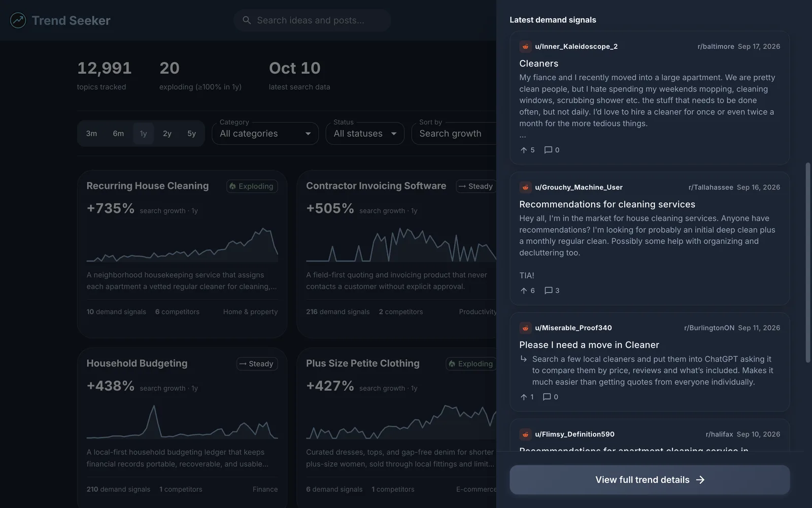Screen dimensions: 812x508
Task: Click flame icon on Recurring House Cleaning badge
Action: pyautogui.click(x=232, y=186)
